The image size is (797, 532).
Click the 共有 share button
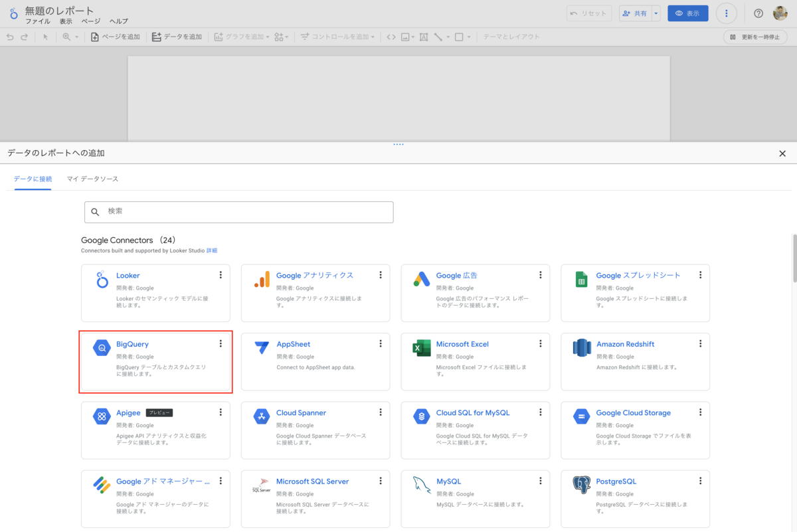coord(634,13)
